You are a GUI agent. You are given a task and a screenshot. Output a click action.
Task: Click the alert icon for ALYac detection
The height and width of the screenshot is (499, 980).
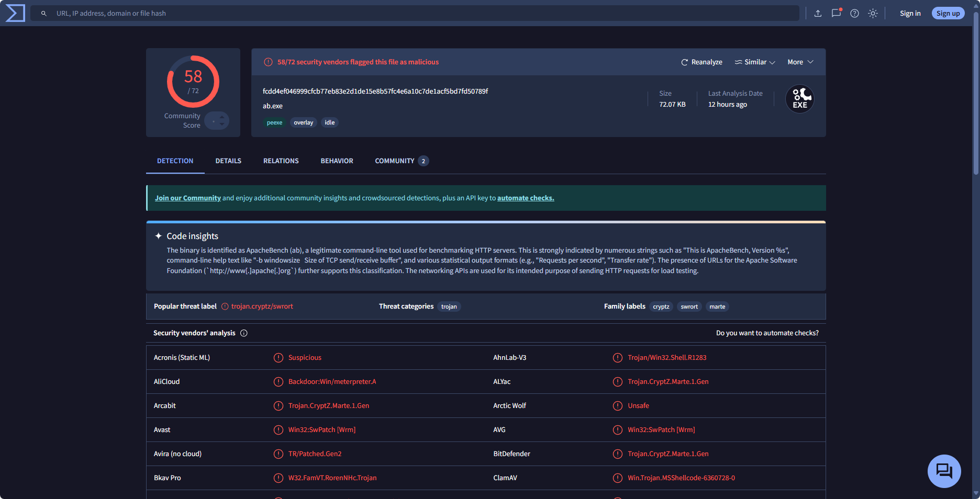(x=618, y=382)
